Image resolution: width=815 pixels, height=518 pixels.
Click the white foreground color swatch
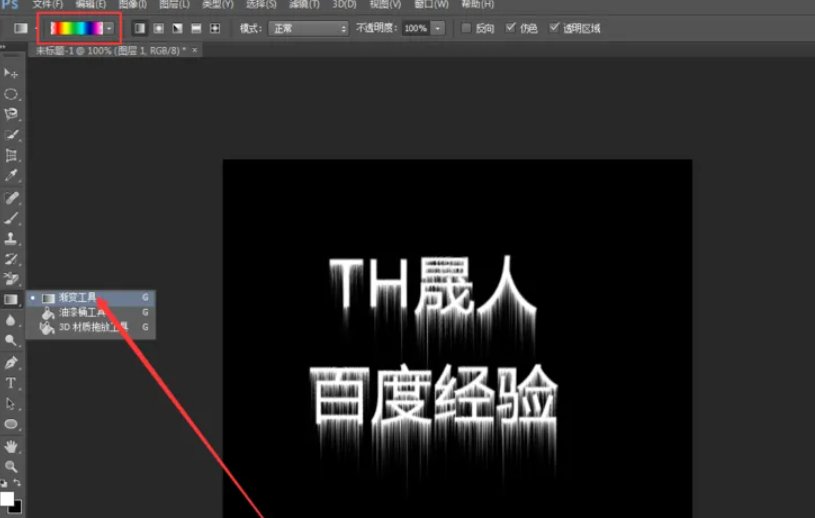[x=7, y=498]
